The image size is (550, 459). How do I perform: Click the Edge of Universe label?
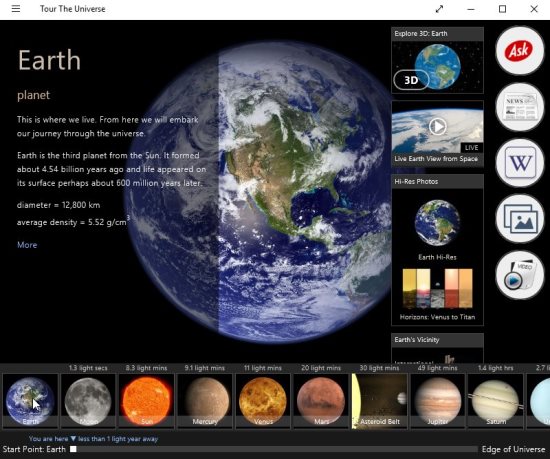513,449
